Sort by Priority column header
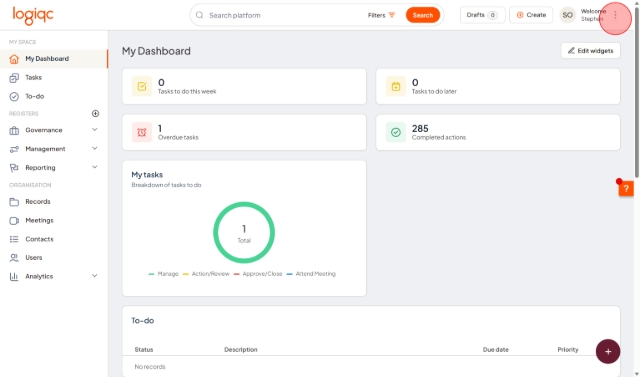The width and height of the screenshot is (640, 377). point(568,350)
